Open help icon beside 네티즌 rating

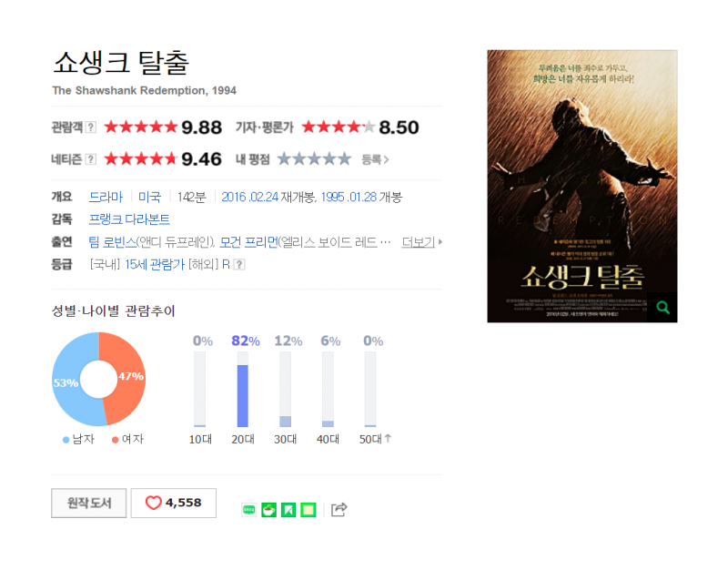point(91,159)
